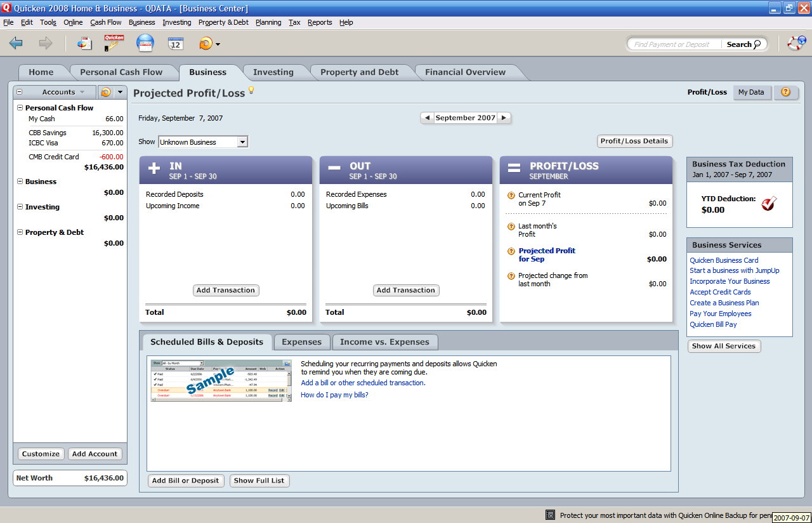Click the help icon for Last month's Profit
The image size is (812, 523).
pos(511,227)
